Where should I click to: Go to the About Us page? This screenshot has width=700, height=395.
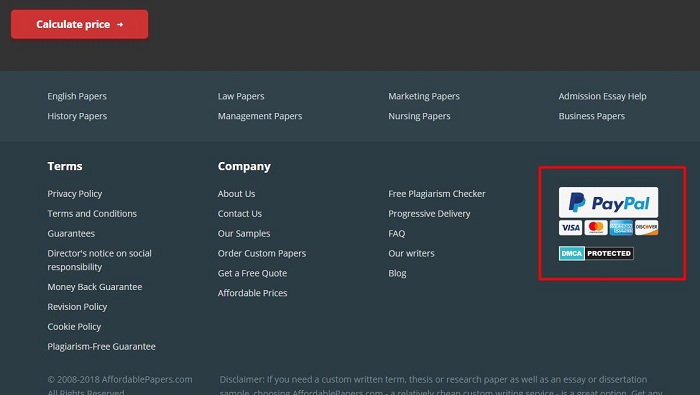pyautogui.click(x=237, y=194)
